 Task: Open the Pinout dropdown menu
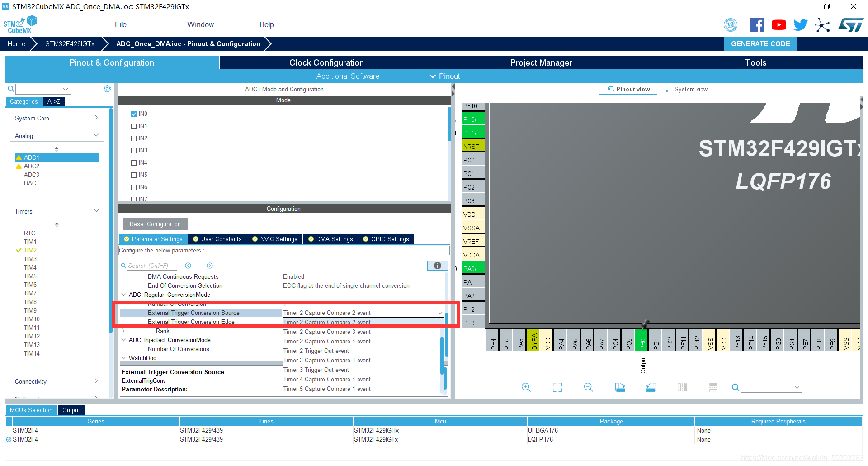(x=445, y=76)
